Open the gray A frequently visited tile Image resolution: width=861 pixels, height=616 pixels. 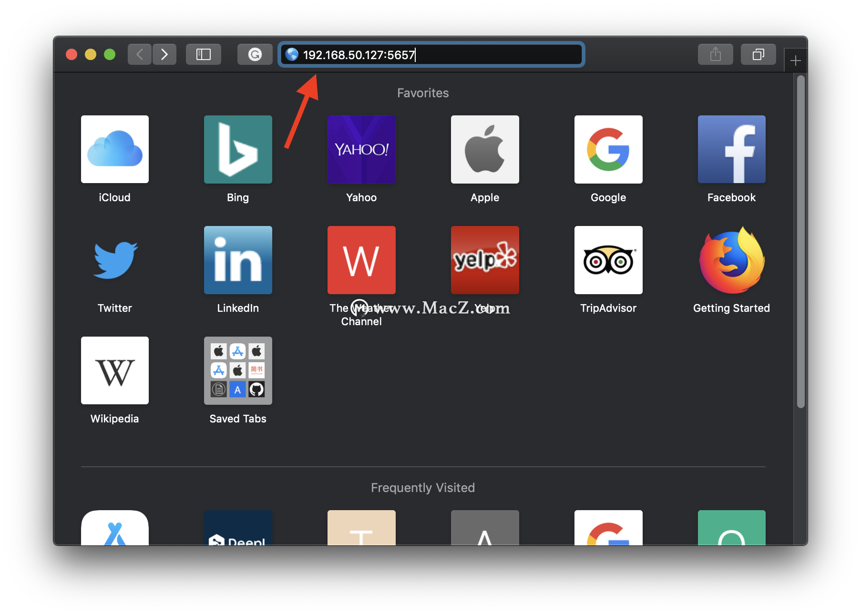[x=485, y=528]
